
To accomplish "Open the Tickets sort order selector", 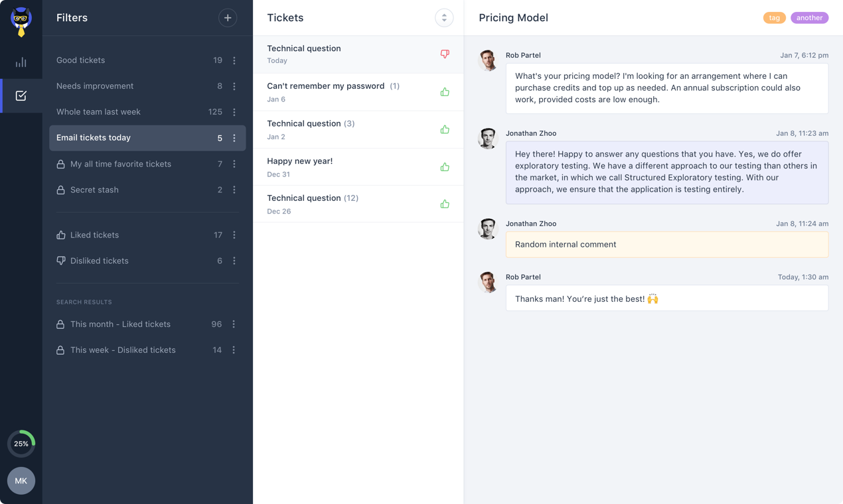I will tap(444, 18).
